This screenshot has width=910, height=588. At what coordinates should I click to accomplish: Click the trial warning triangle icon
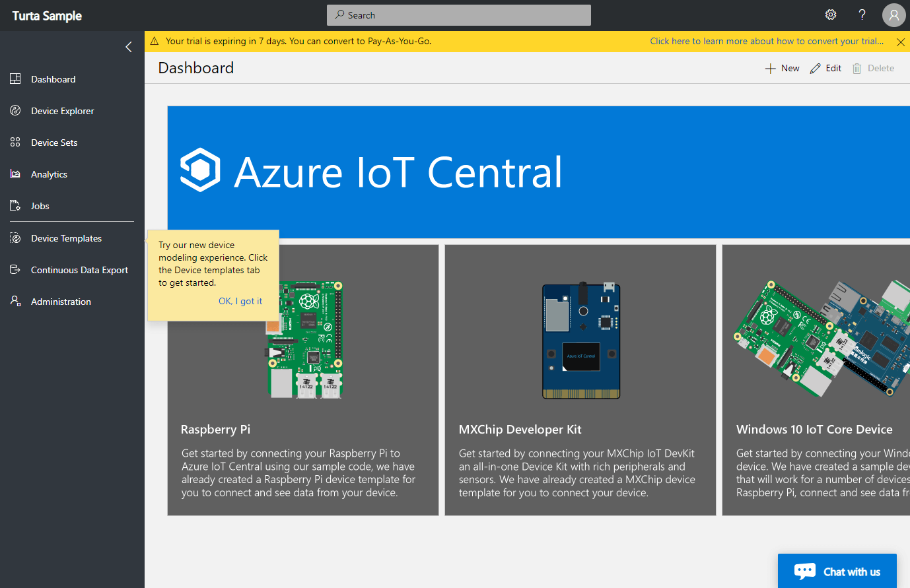155,41
